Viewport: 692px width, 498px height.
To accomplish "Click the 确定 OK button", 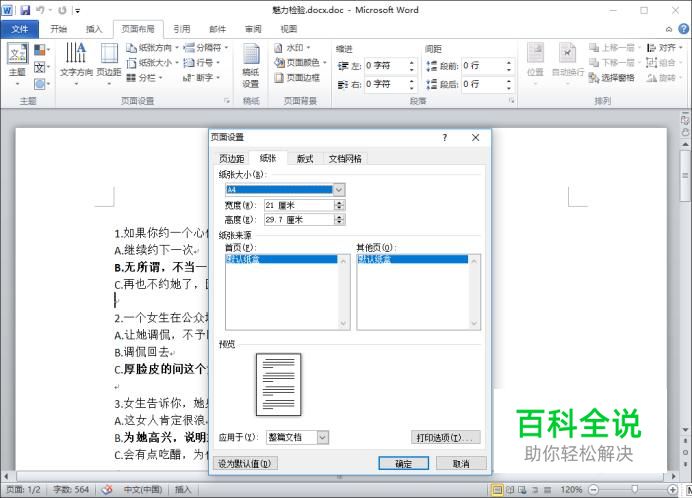I will tap(403, 464).
